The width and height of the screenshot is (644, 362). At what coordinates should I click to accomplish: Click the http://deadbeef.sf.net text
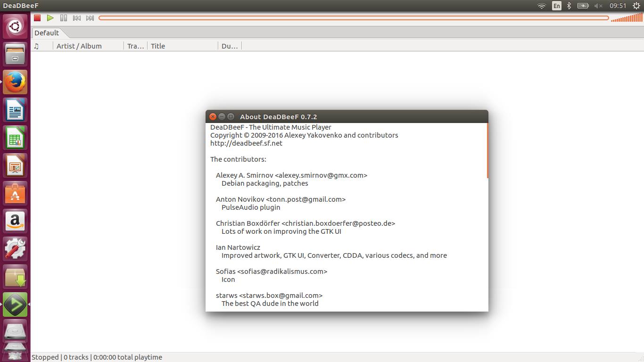pos(246,143)
